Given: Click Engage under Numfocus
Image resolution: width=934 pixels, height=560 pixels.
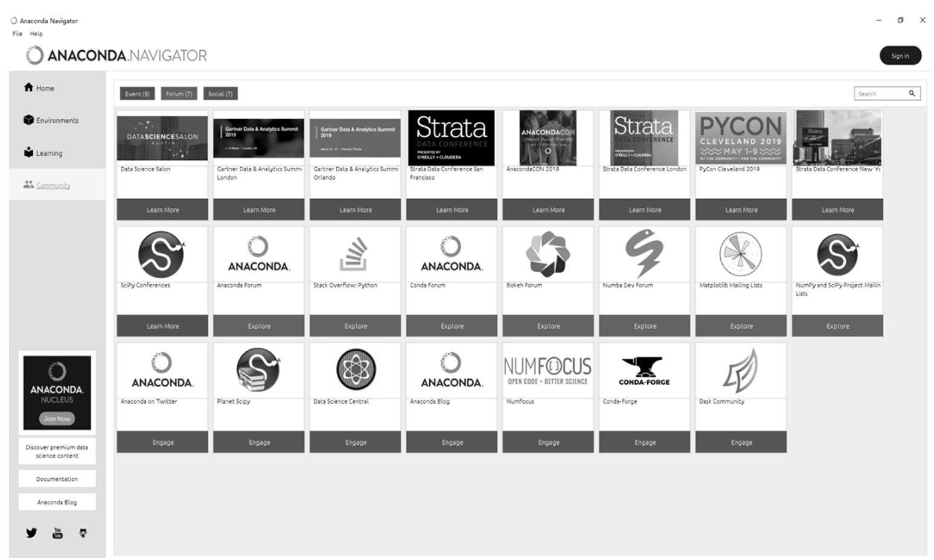Looking at the screenshot, I should 548,442.
